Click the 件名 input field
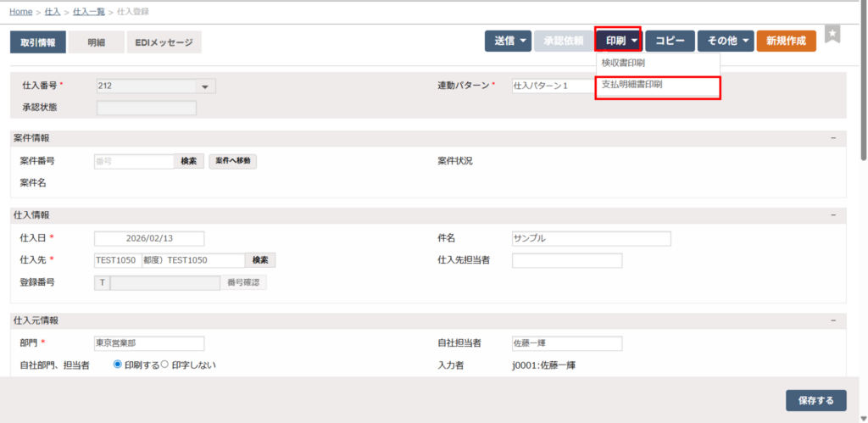Screen dimensions: 868x423 591,238
